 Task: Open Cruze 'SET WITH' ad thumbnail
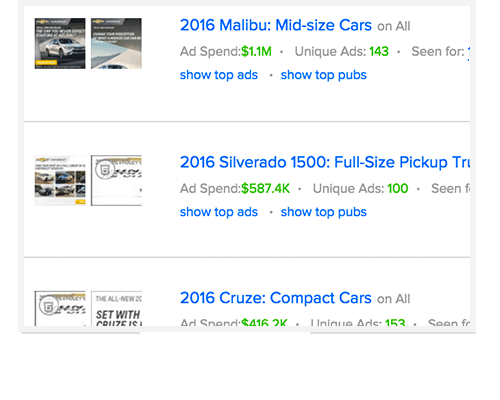(116, 308)
